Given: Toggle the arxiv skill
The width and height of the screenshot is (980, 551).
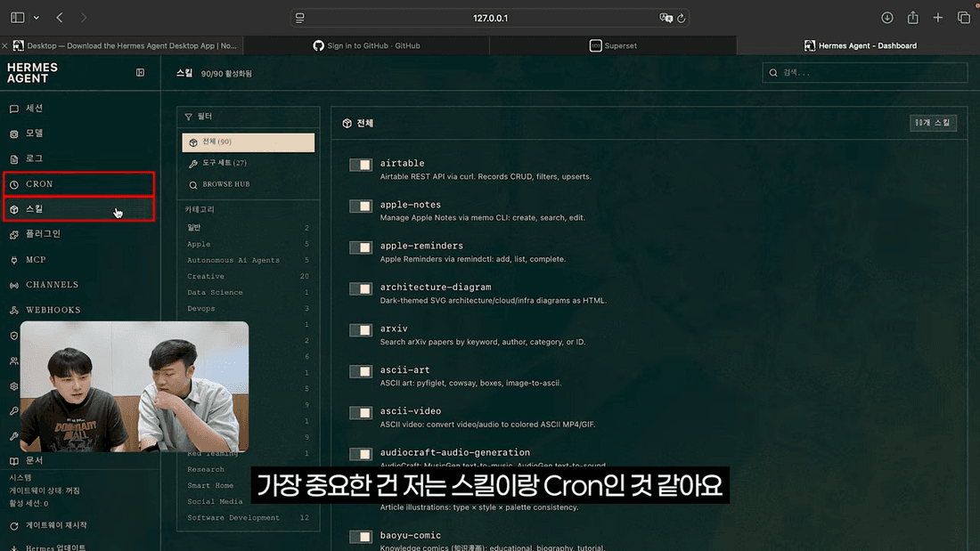Looking at the screenshot, I should coord(361,330).
